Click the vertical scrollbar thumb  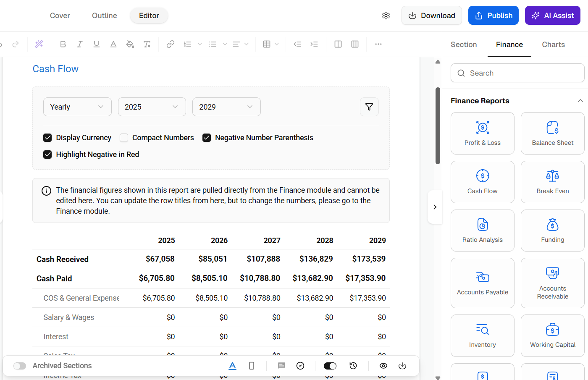438,126
